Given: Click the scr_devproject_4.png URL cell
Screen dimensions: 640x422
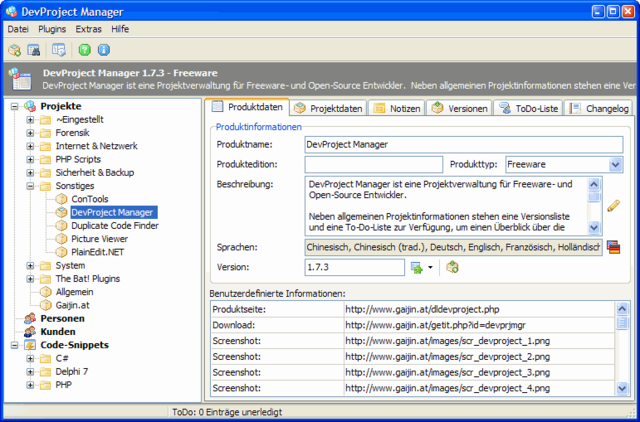Looking at the screenshot, I should [x=480, y=388].
